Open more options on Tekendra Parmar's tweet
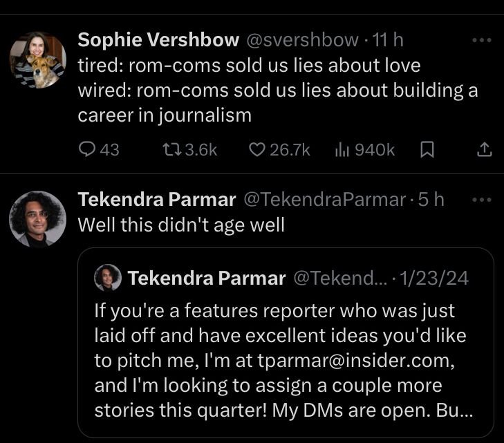 click(480, 200)
